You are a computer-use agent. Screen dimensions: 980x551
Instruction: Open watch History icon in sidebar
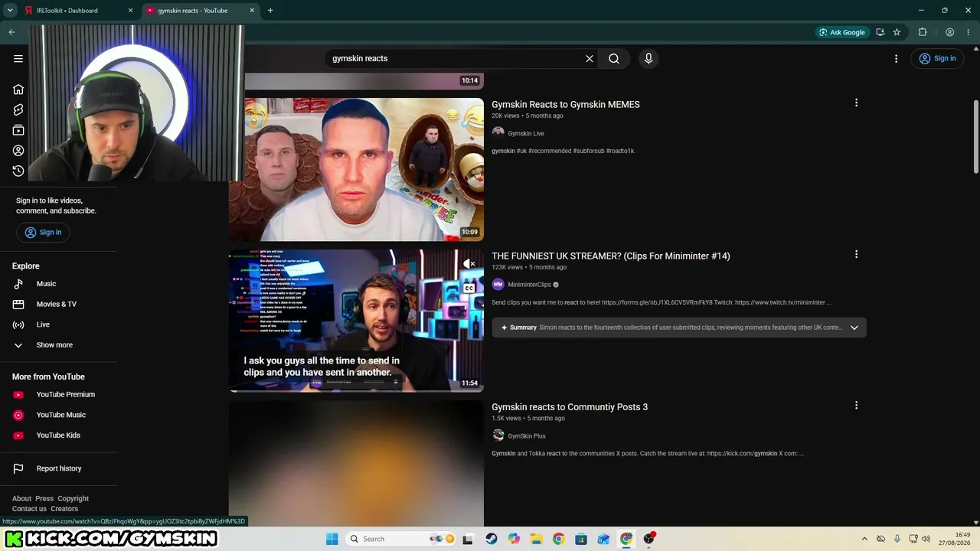point(18,171)
